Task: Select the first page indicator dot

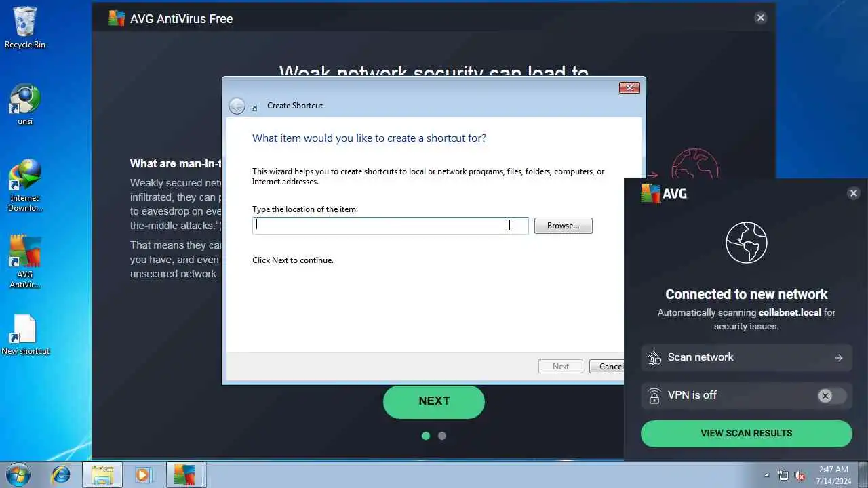Action: [426, 436]
